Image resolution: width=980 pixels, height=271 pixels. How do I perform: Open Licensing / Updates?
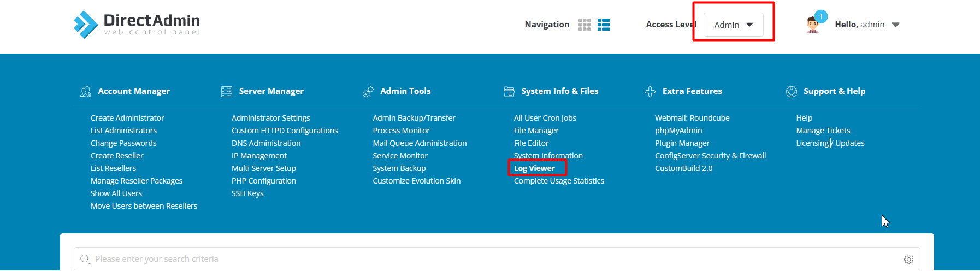click(830, 143)
